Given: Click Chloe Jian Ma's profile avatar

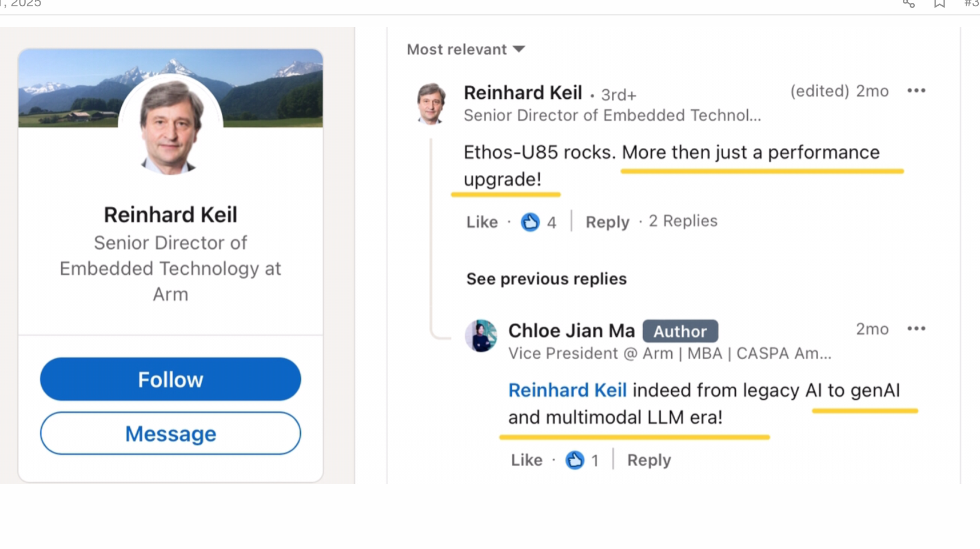Looking at the screenshot, I should (481, 336).
